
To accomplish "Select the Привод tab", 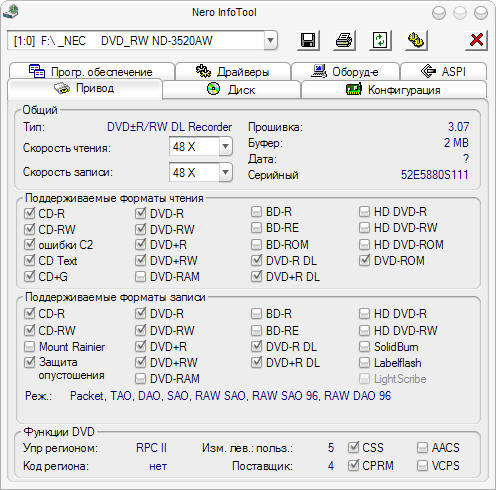I will click(x=85, y=89).
